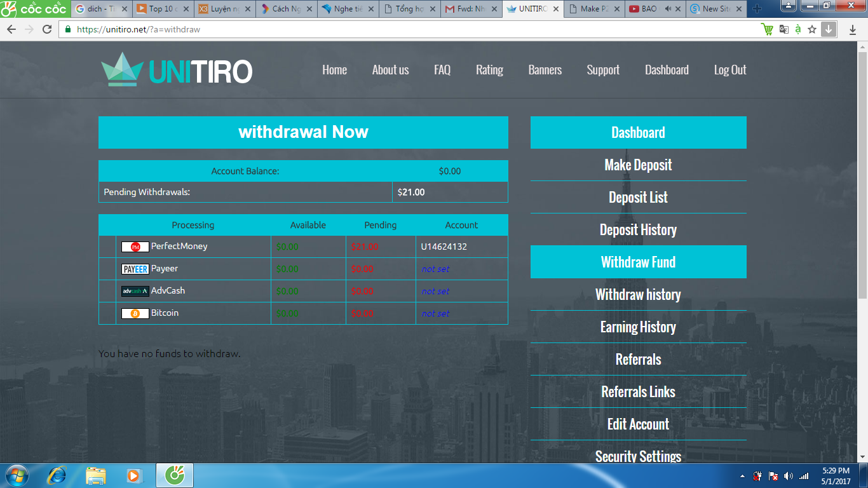Click the 'not set' link for Bitcoin
The image size is (868, 488).
pyautogui.click(x=435, y=313)
